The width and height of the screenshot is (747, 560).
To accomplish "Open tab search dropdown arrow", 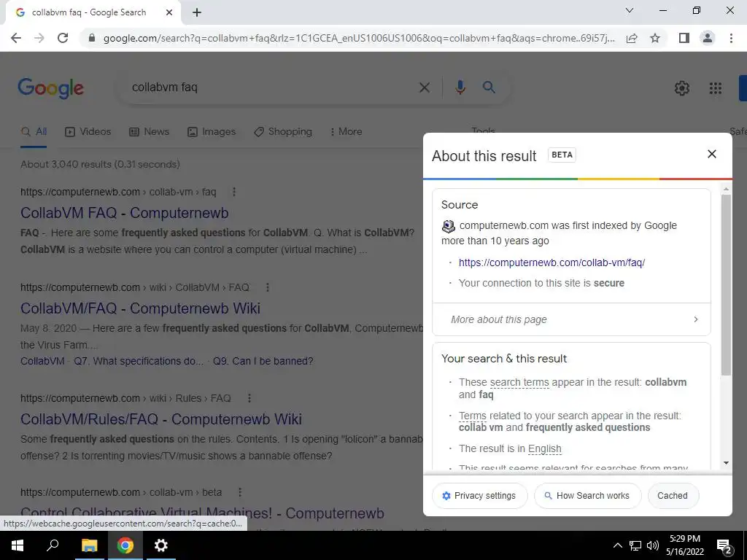I will pyautogui.click(x=630, y=10).
